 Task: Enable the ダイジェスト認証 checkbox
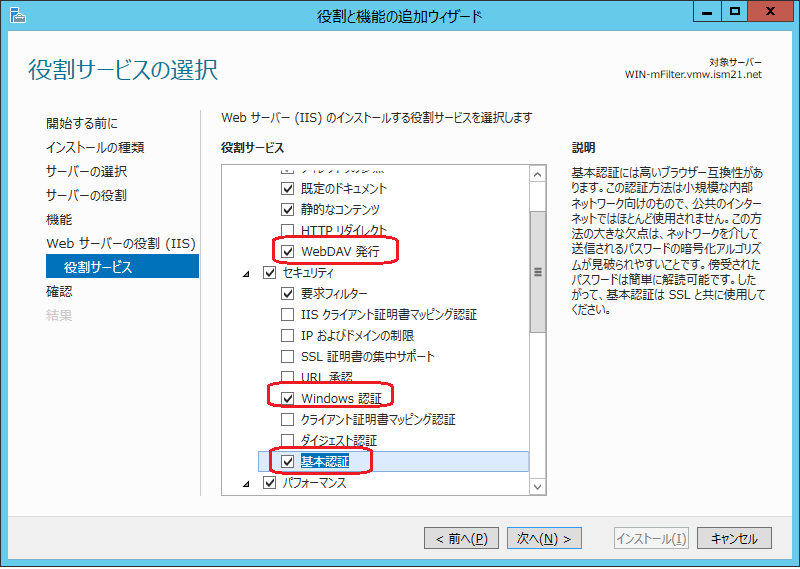[x=288, y=440]
